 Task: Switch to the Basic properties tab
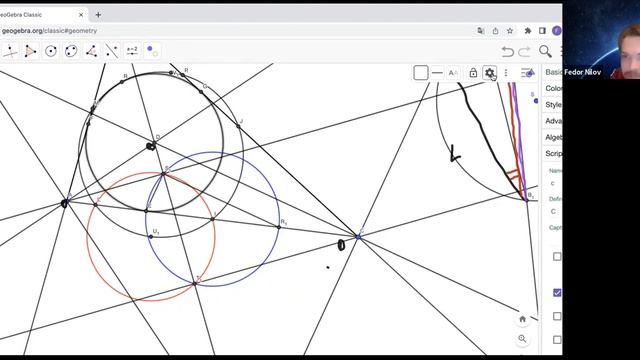click(553, 72)
